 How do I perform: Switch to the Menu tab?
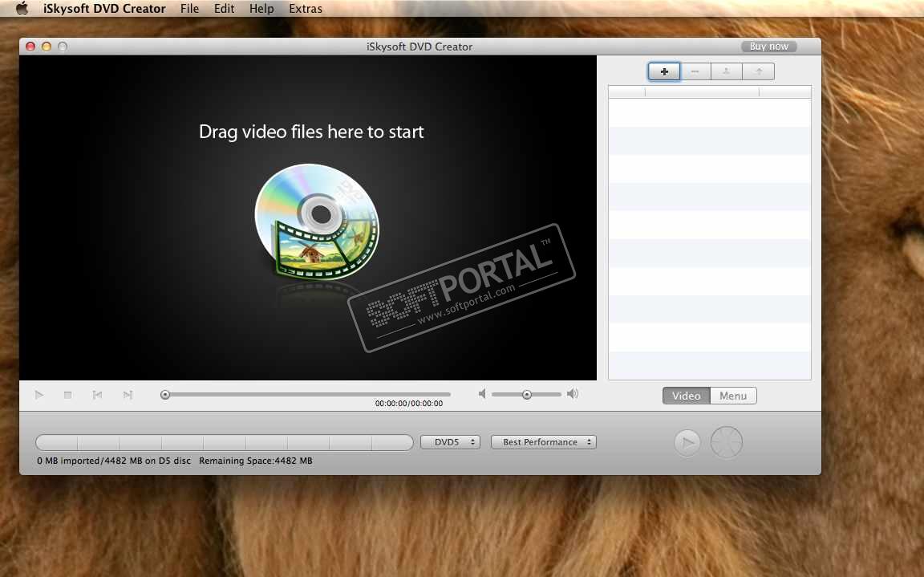tap(733, 396)
